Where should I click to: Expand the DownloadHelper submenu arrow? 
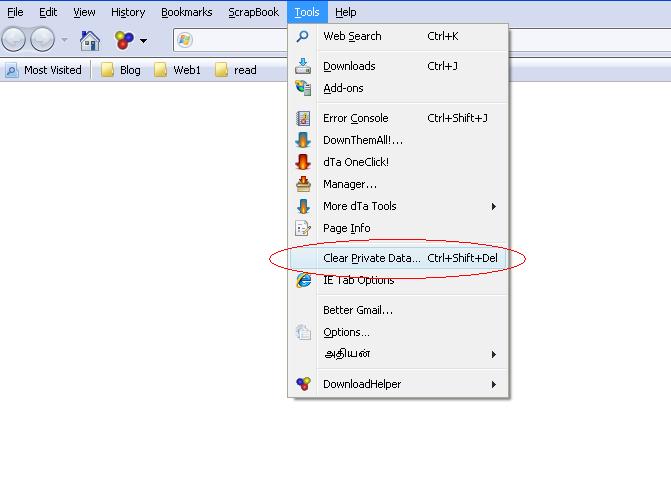494,385
